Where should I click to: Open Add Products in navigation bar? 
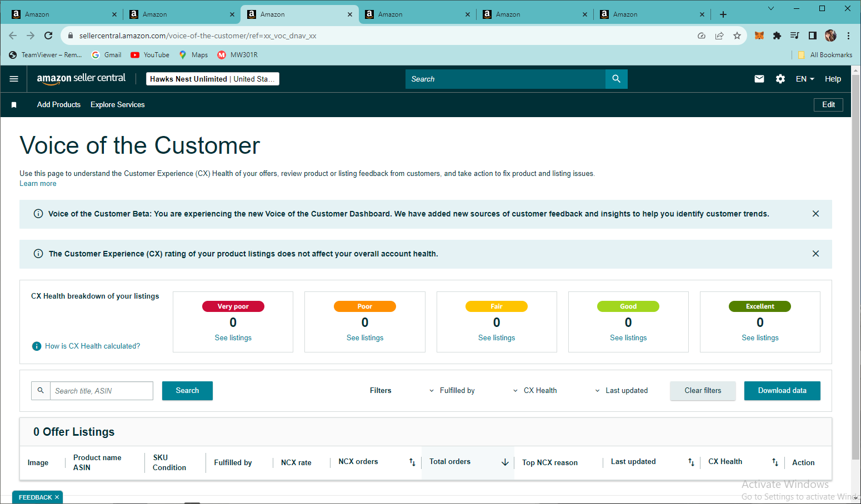[59, 105]
